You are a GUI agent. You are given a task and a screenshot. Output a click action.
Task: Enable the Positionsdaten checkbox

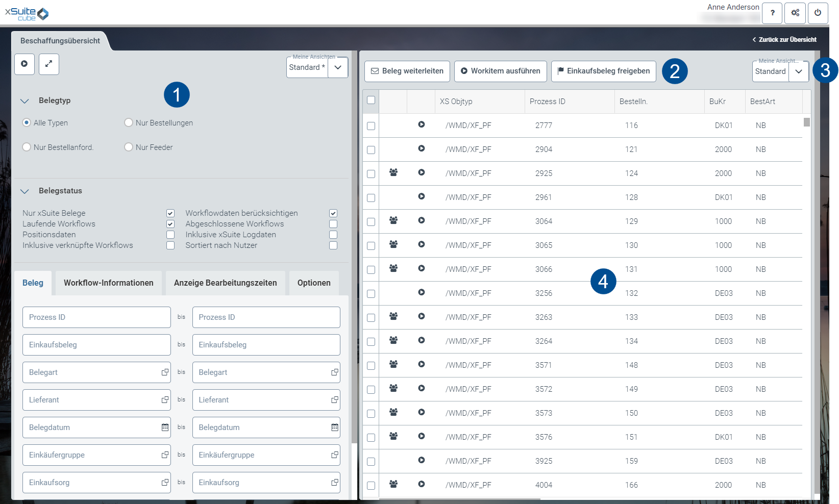coord(170,235)
